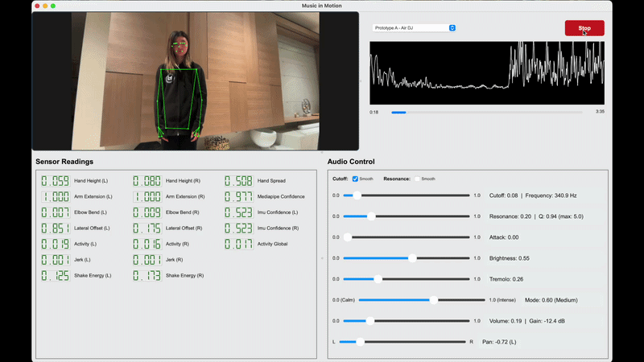The height and width of the screenshot is (362, 644).
Task: Click the Jerk (R) reading
Action: point(147,260)
